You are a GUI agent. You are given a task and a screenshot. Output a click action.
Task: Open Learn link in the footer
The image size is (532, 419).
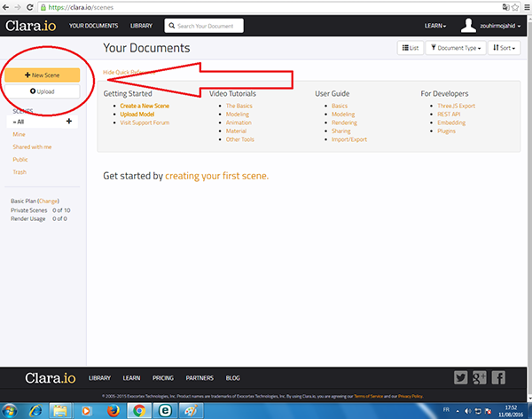point(131,378)
